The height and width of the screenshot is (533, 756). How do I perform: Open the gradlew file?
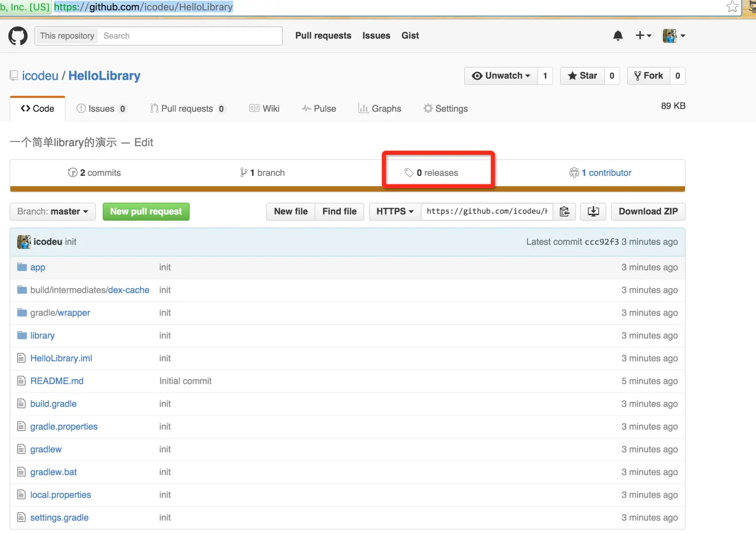[x=46, y=449]
